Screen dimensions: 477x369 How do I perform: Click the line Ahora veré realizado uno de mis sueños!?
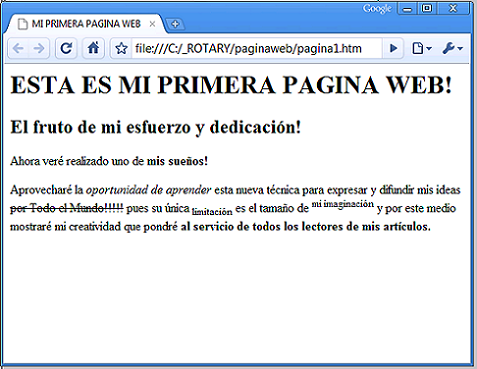109,161
